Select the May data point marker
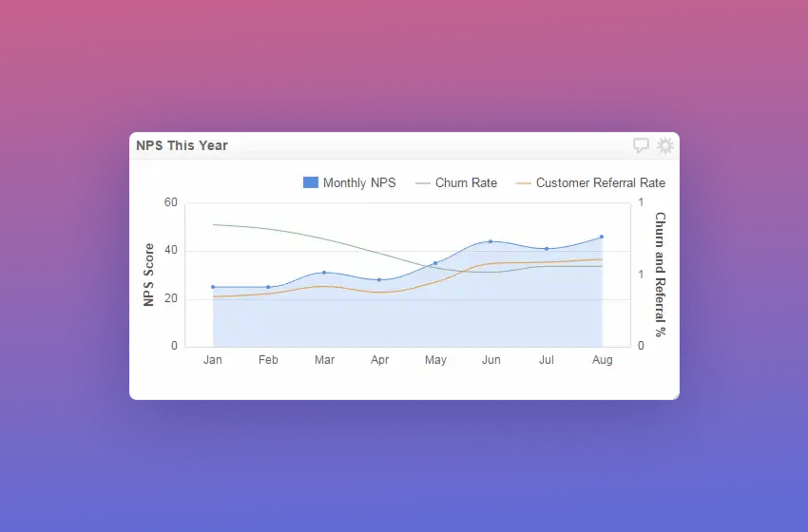The image size is (808, 532). (x=435, y=263)
